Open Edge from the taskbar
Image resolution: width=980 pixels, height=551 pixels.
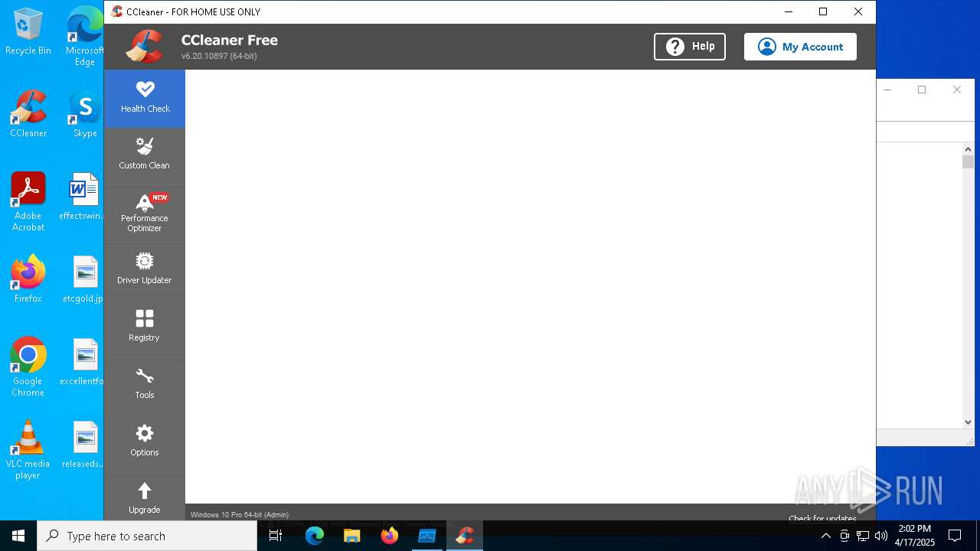coord(315,536)
